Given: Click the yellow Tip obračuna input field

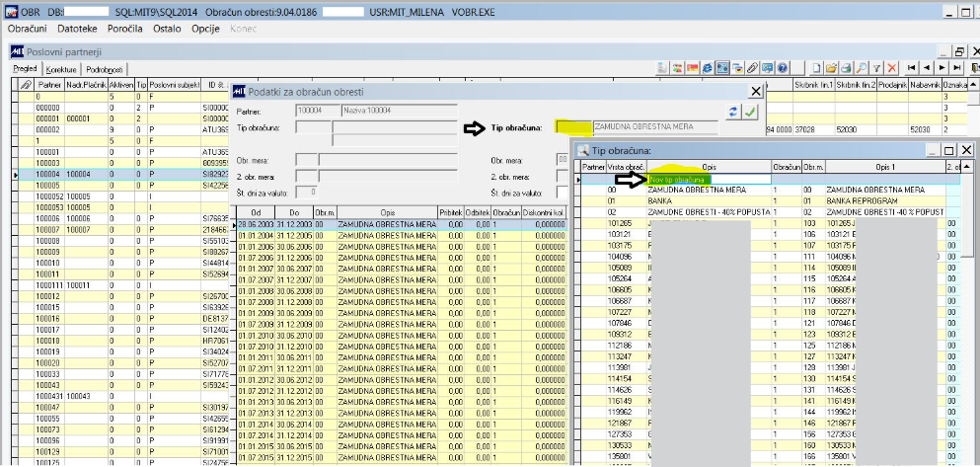Looking at the screenshot, I should click(571, 127).
